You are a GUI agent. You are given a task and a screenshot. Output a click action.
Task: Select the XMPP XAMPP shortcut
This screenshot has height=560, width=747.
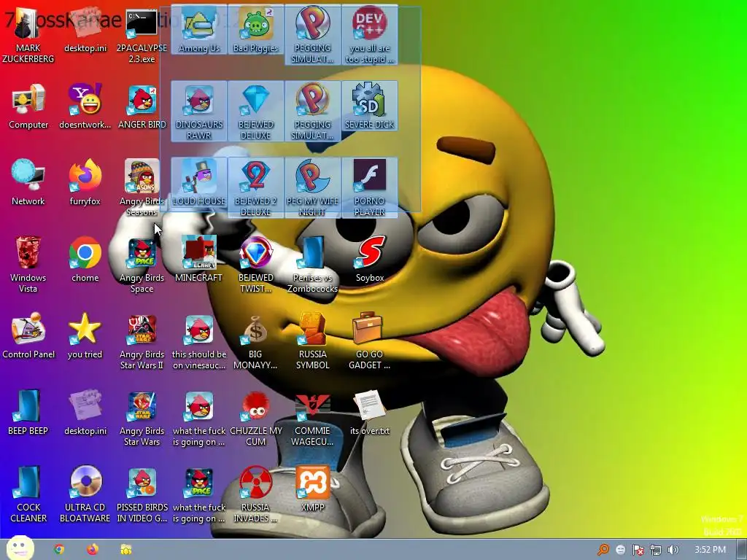312,489
